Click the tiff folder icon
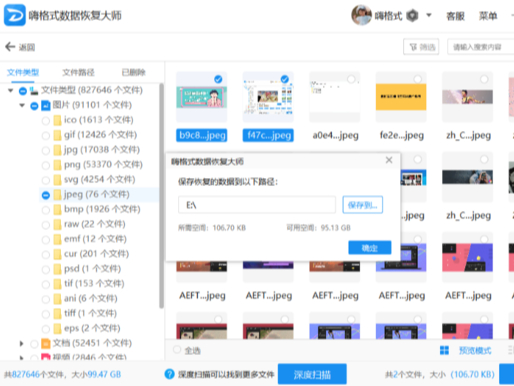The image size is (514, 386). click(x=57, y=314)
